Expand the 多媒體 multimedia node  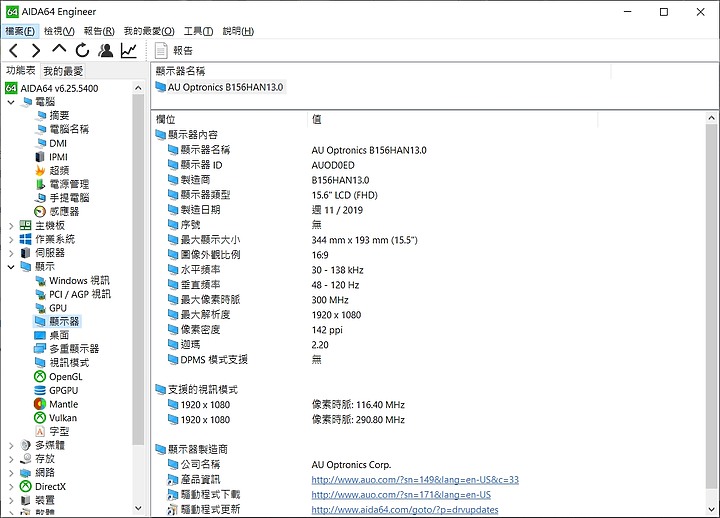(11, 445)
